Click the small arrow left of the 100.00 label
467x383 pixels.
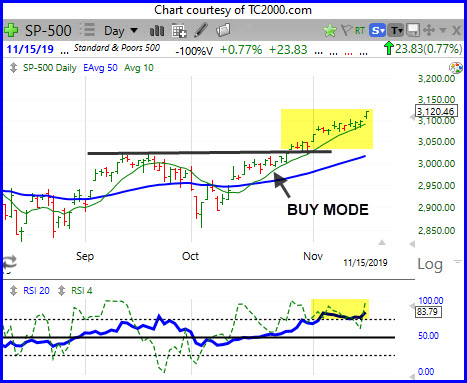pyautogui.click(x=412, y=306)
